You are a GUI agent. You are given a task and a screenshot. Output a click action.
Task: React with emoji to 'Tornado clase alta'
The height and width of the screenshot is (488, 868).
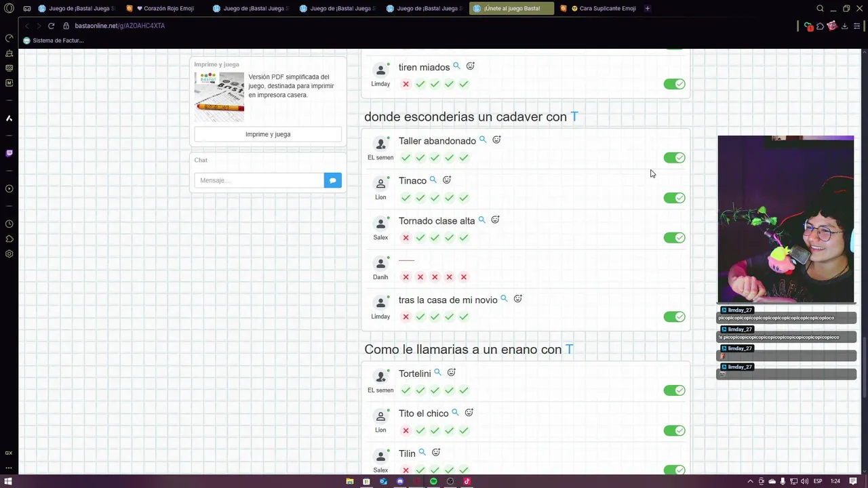(x=495, y=220)
